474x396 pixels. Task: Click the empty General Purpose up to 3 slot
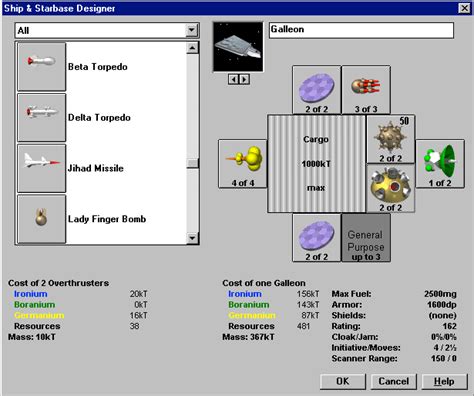pyautogui.click(x=366, y=238)
